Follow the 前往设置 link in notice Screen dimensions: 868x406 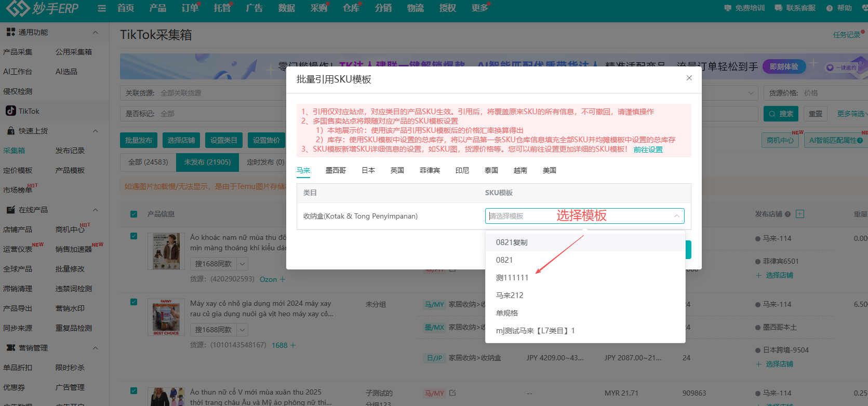click(x=648, y=150)
